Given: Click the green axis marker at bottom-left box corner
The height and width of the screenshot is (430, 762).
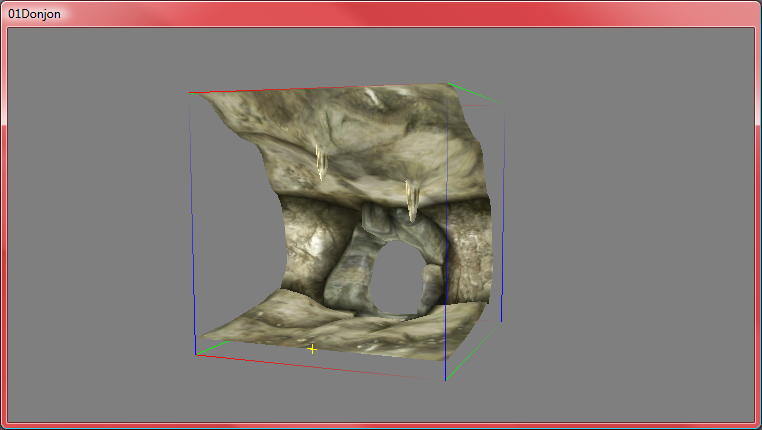Looking at the screenshot, I should coord(211,348).
